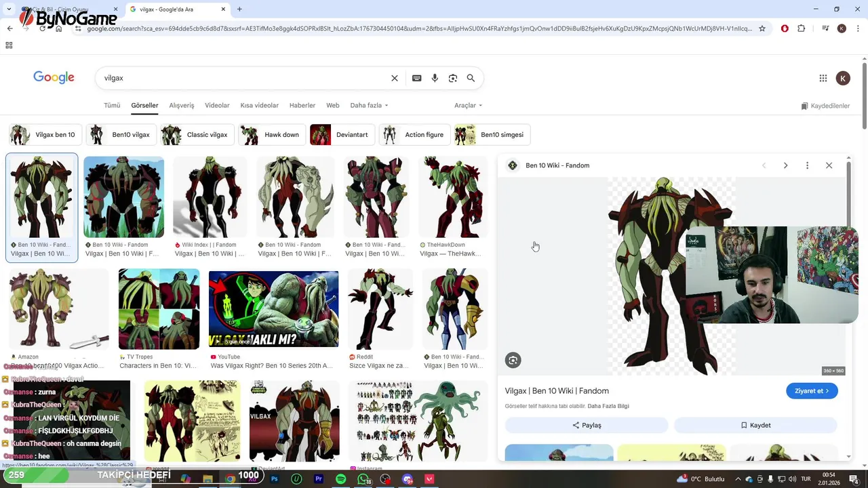Open Spotify from the taskbar
The width and height of the screenshot is (868, 488).
coord(340,479)
